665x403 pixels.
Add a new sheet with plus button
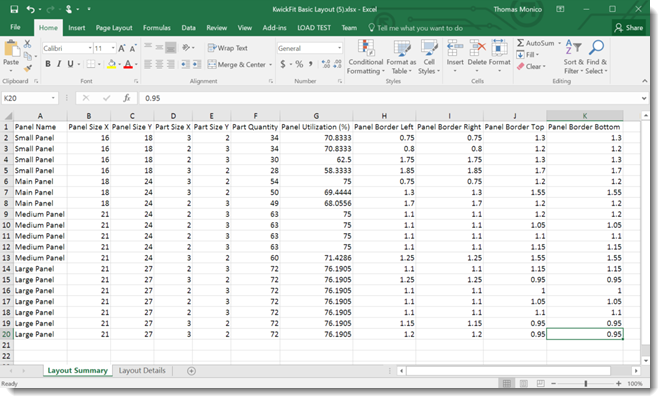(x=191, y=371)
